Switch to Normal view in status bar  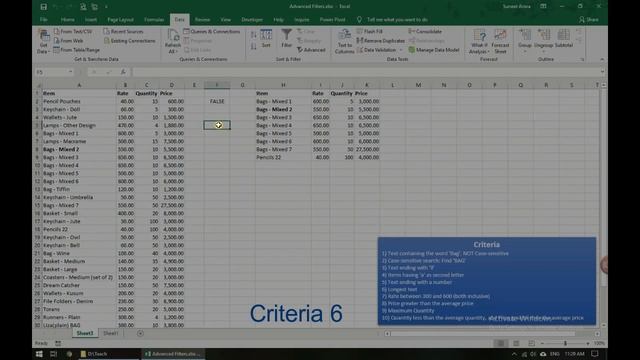click(x=500, y=343)
